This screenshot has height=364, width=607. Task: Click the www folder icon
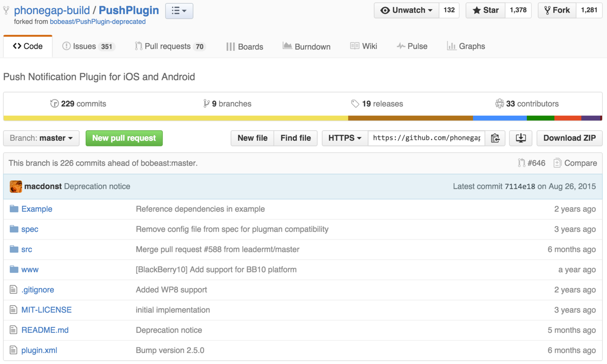[x=14, y=269]
